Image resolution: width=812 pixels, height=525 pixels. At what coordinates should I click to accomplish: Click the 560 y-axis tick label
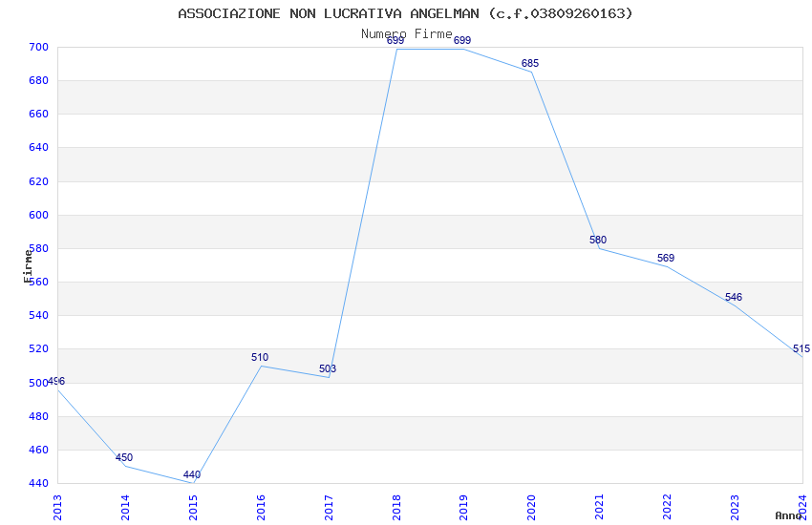pyautogui.click(x=39, y=282)
